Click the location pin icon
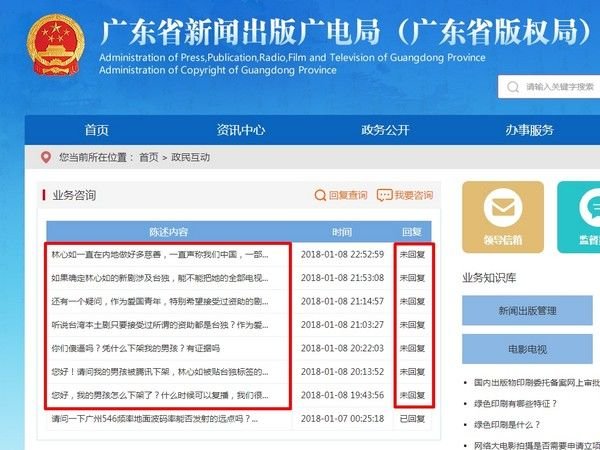This screenshot has height=450, width=600. 45,158
